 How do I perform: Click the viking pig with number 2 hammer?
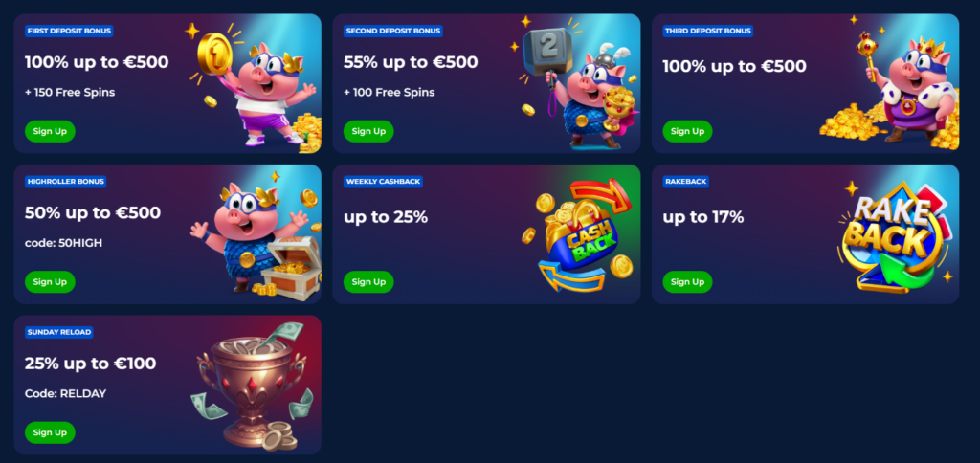tap(574, 84)
